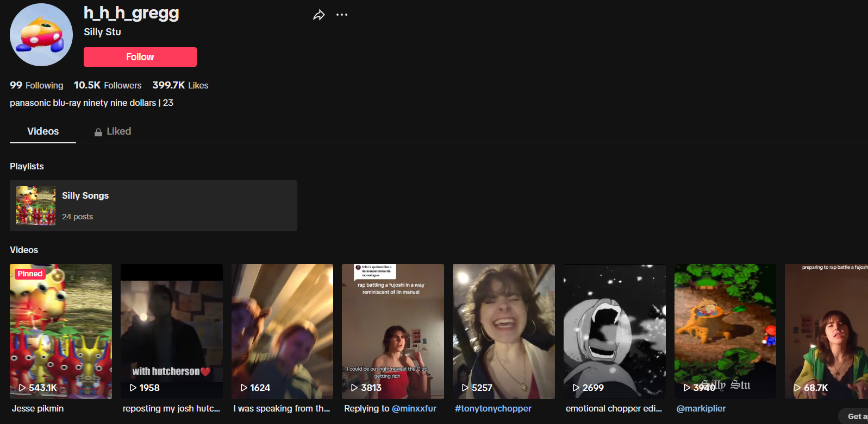Click the @minxxfur mention link

click(414, 408)
